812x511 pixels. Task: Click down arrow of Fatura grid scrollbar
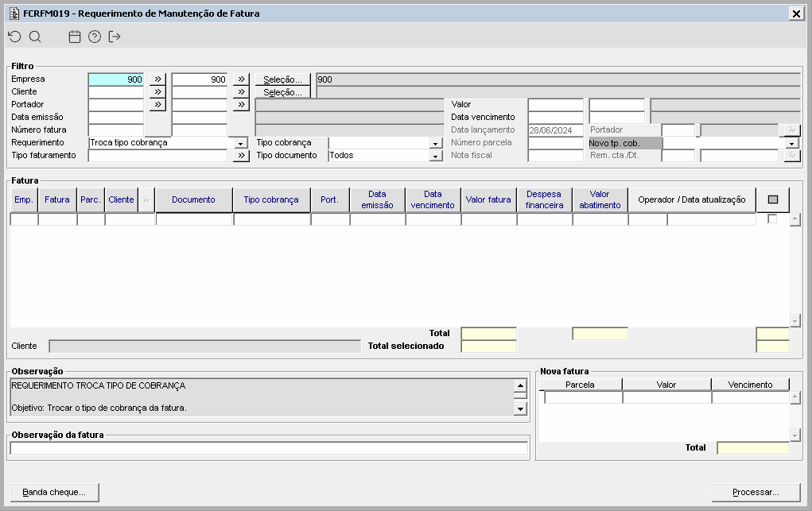click(795, 321)
